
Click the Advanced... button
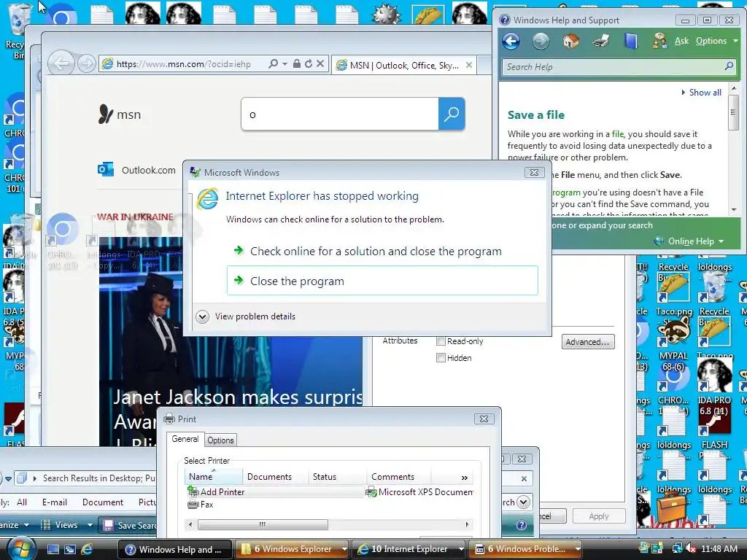coord(588,342)
